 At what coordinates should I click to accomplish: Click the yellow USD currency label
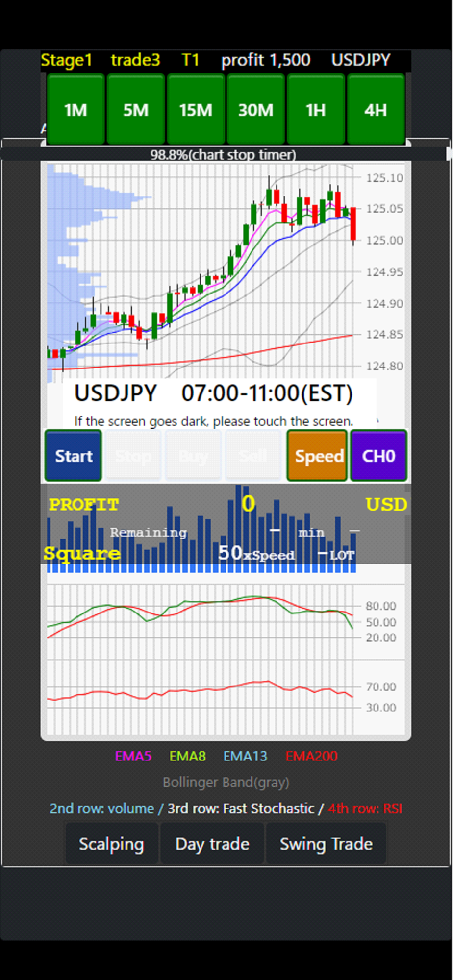[x=386, y=505]
